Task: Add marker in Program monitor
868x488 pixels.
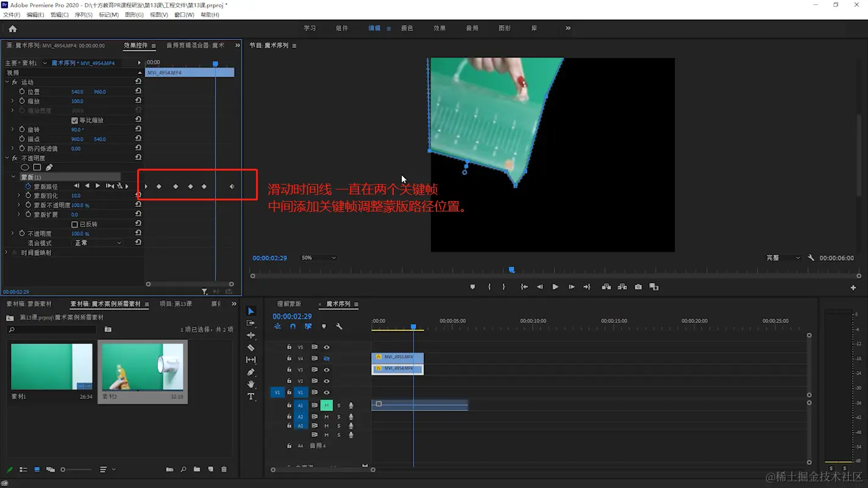Action: coord(472,287)
